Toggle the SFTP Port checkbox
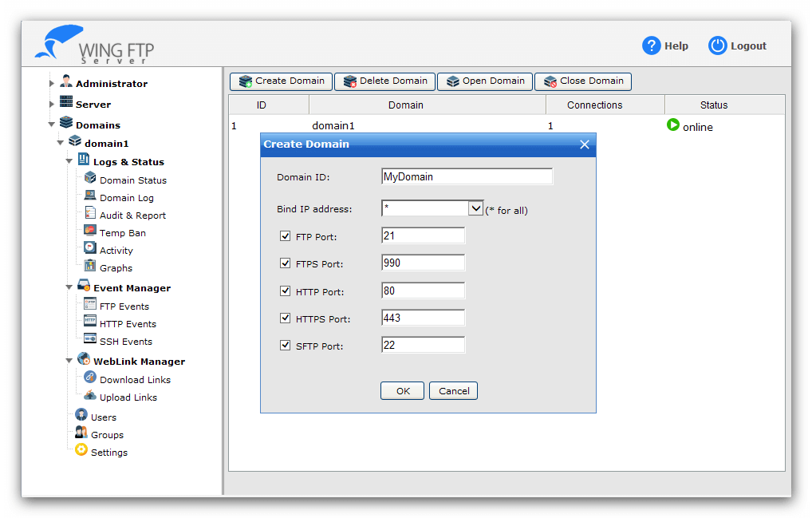The width and height of the screenshot is (812, 518). (286, 346)
